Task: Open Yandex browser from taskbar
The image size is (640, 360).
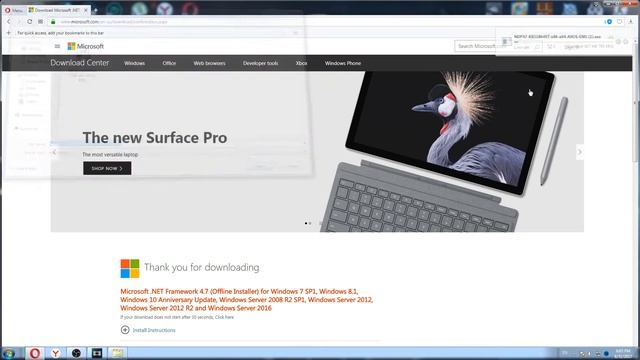Action: pos(56,353)
